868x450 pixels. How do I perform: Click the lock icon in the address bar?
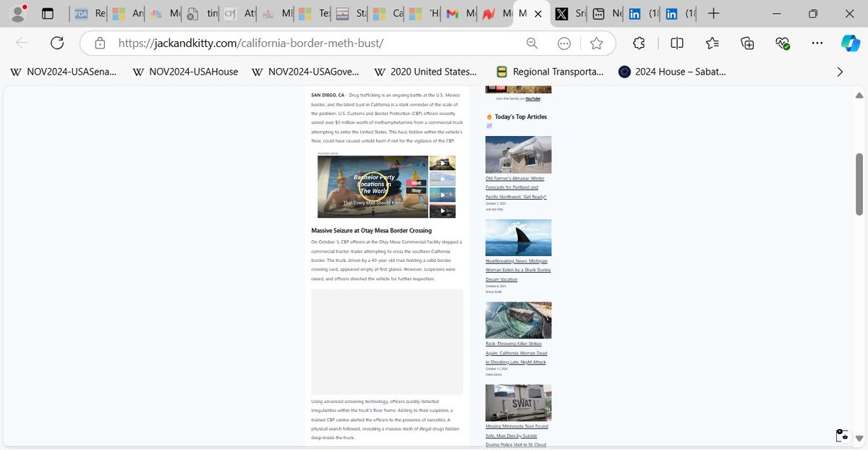pos(98,43)
